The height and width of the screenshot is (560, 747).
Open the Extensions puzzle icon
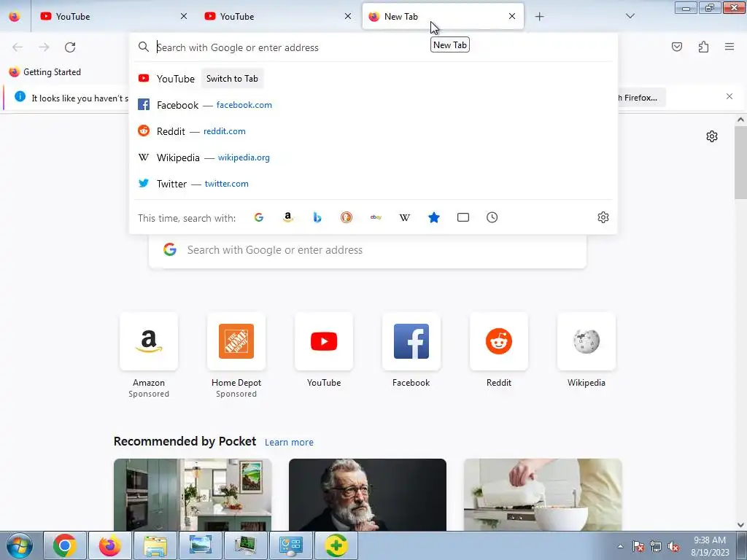pos(704,47)
